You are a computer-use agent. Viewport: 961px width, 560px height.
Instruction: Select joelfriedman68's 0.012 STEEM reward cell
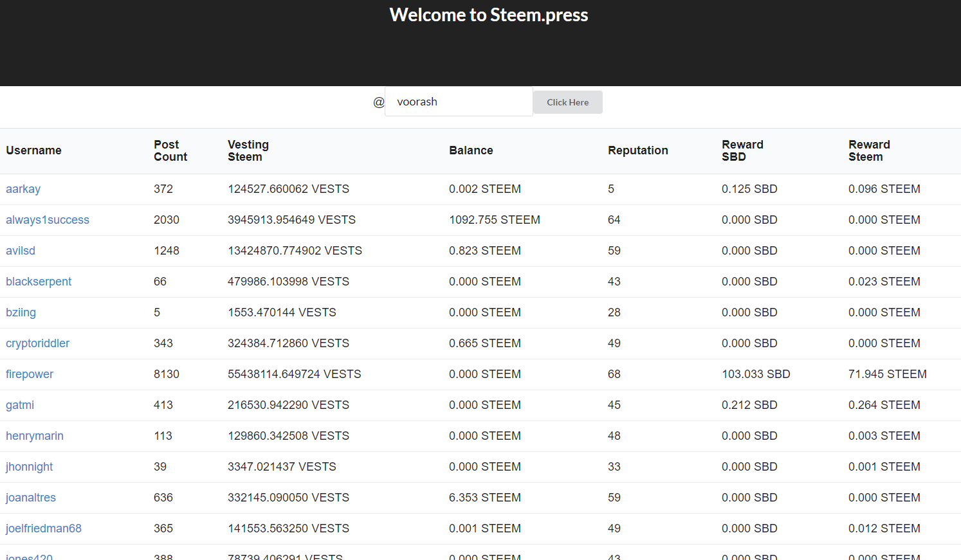884,528
